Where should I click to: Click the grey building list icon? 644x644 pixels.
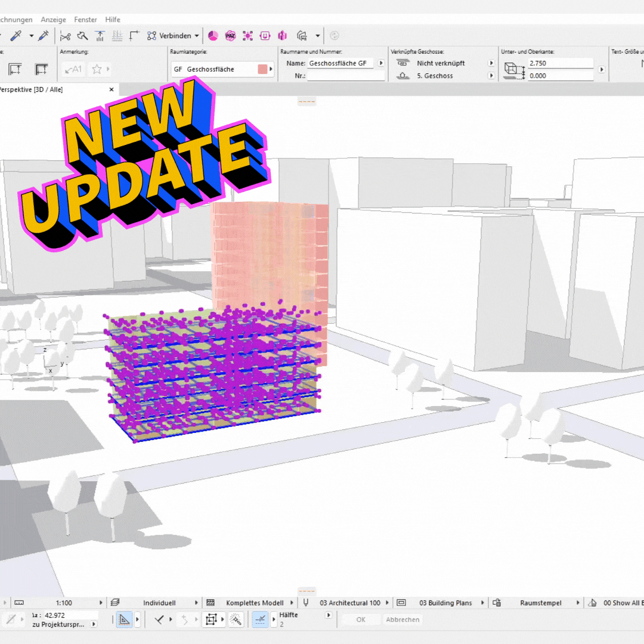pos(302,36)
